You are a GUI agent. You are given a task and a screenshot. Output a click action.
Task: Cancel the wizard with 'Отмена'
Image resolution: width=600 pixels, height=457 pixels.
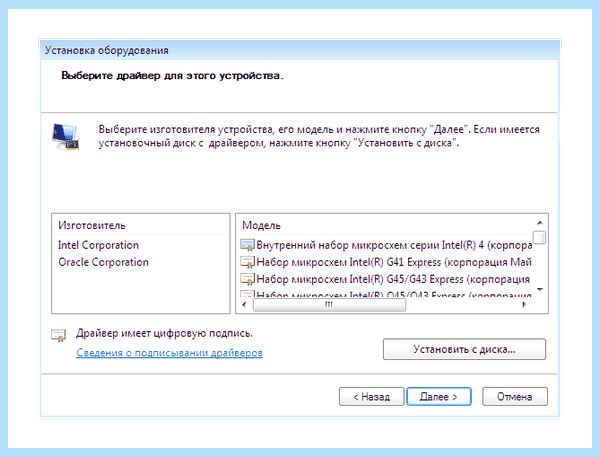[x=515, y=397]
